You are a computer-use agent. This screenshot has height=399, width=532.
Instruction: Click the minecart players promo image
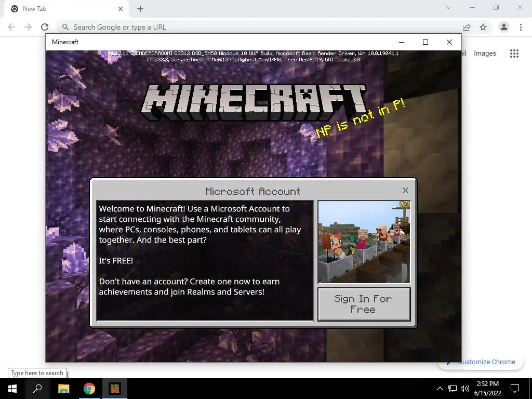click(364, 242)
